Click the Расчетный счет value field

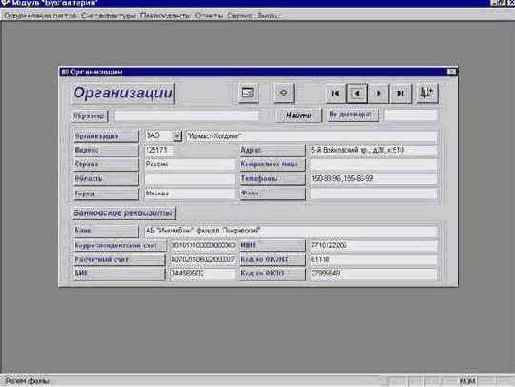click(x=203, y=259)
